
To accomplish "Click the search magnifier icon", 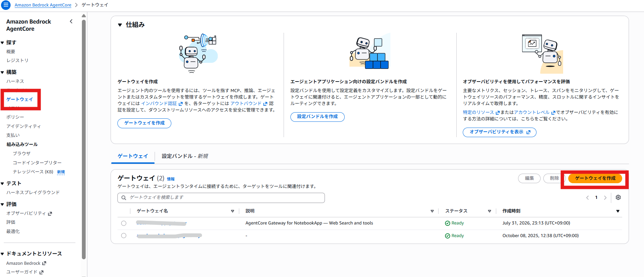I will point(124,198).
